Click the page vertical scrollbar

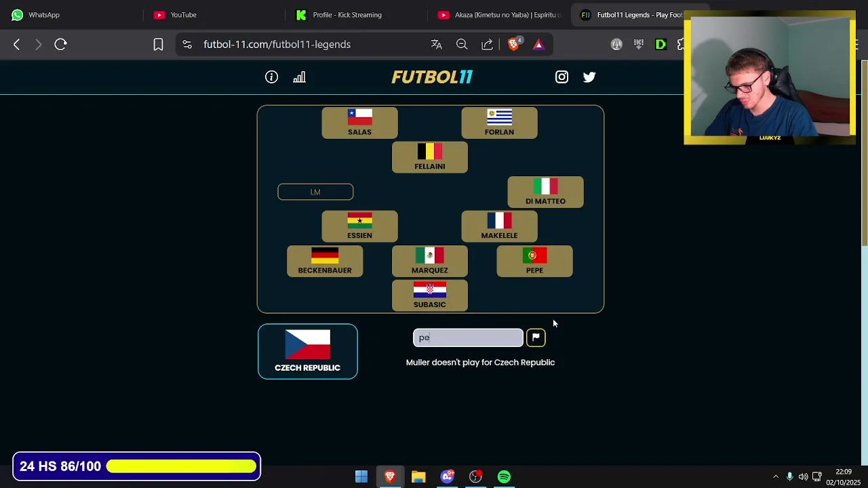(864, 152)
